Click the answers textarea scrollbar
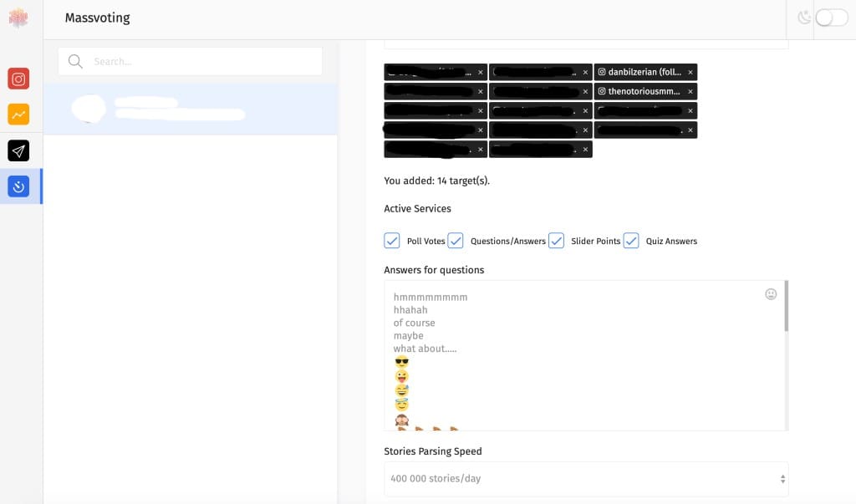Image resolution: width=856 pixels, height=504 pixels. click(786, 306)
